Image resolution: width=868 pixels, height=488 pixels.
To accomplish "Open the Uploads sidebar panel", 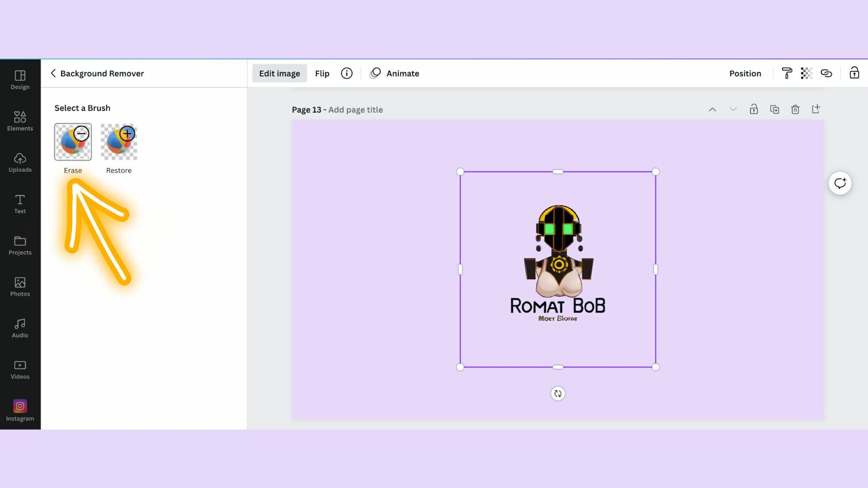I will pyautogui.click(x=20, y=163).
